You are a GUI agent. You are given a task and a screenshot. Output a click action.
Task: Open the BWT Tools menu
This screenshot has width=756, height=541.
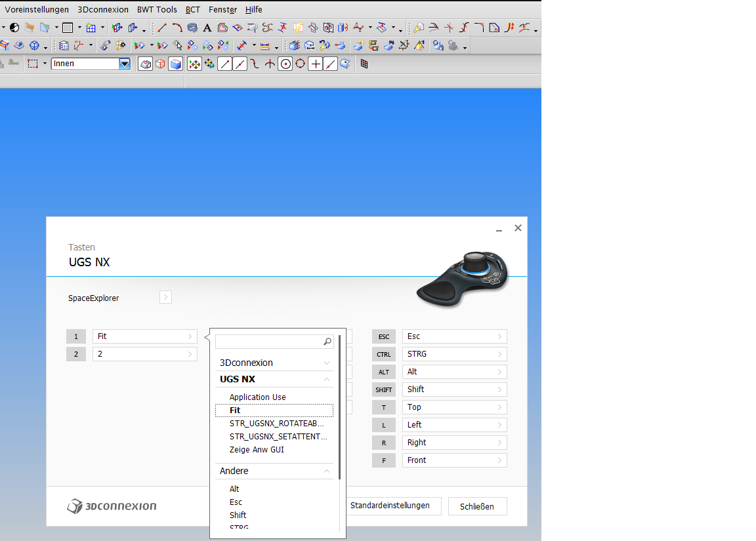click(x=157, y=10)
